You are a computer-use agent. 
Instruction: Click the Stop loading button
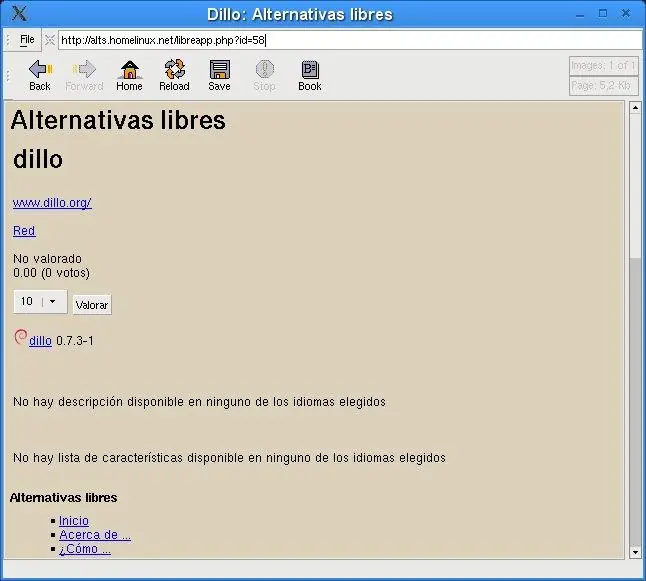click(x=264, y=75)
